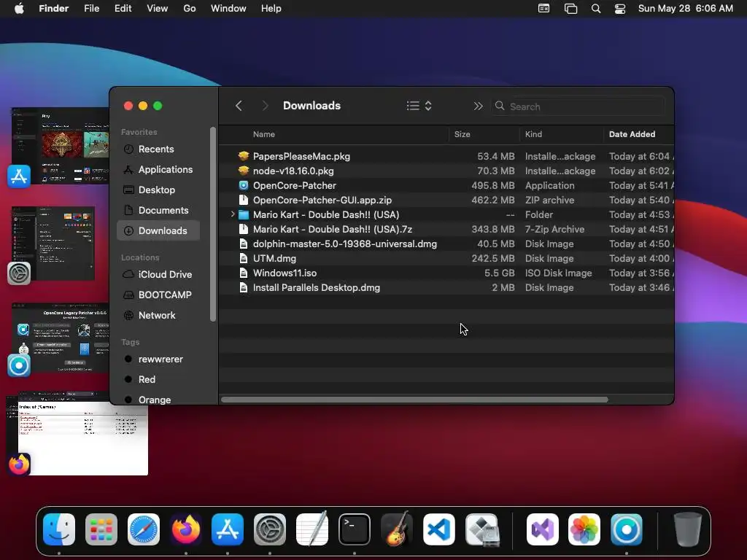Open the Trash in the Dock
This screenshot has height=560, width=747.
(x=687, y=529)
